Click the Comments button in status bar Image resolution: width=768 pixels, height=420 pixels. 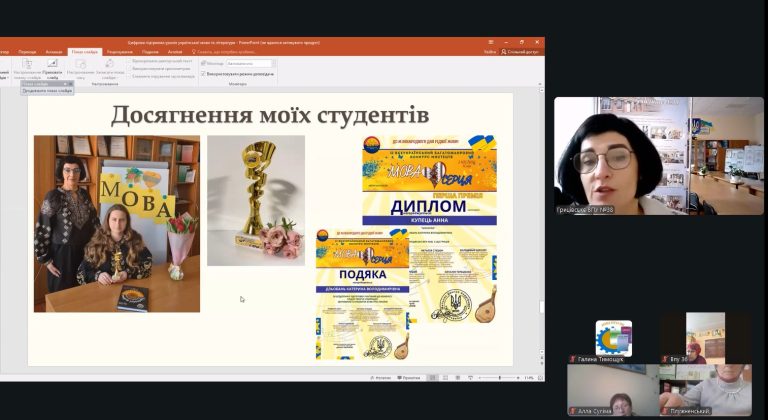409,378
